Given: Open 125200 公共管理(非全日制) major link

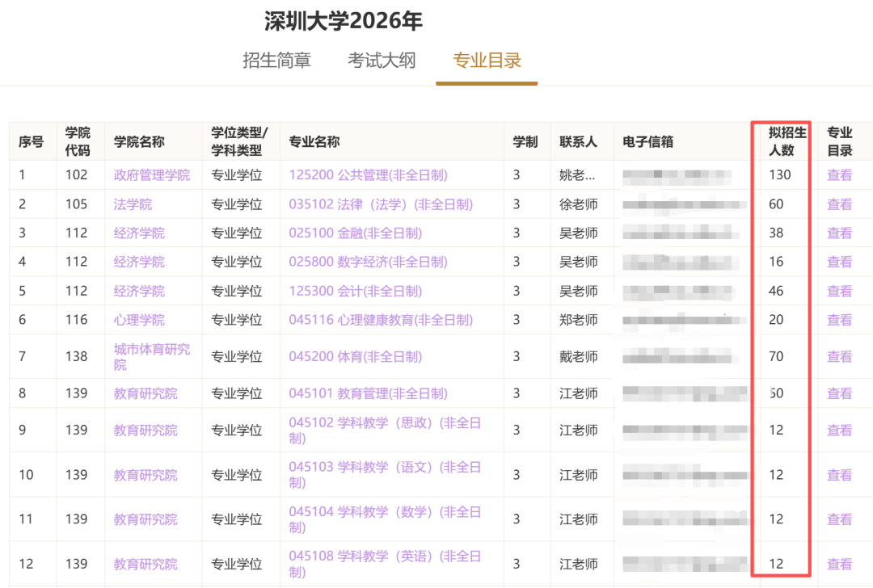Looking at the screenshot, I should point(368,175).
